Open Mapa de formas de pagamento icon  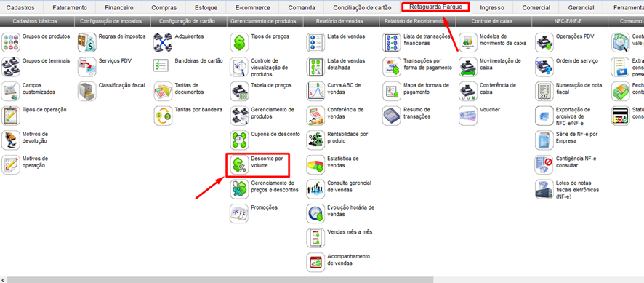(x=391, y=92)
